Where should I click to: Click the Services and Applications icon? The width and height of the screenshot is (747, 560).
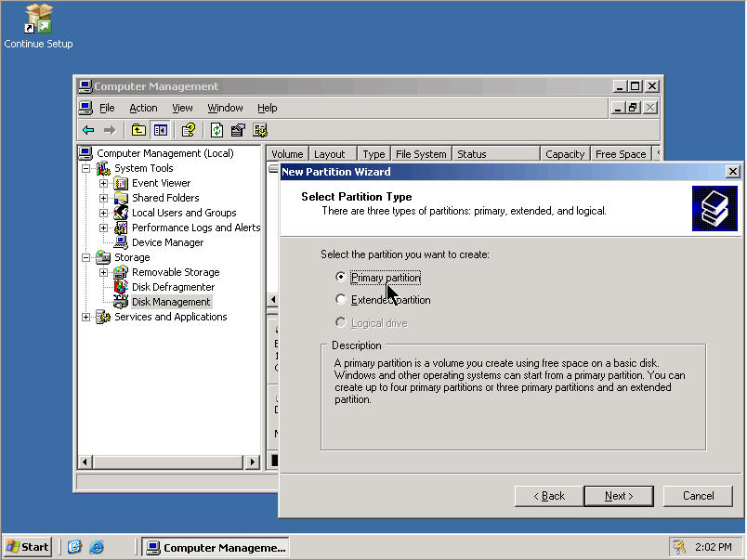pyautogui.click(x=103, y=317)
